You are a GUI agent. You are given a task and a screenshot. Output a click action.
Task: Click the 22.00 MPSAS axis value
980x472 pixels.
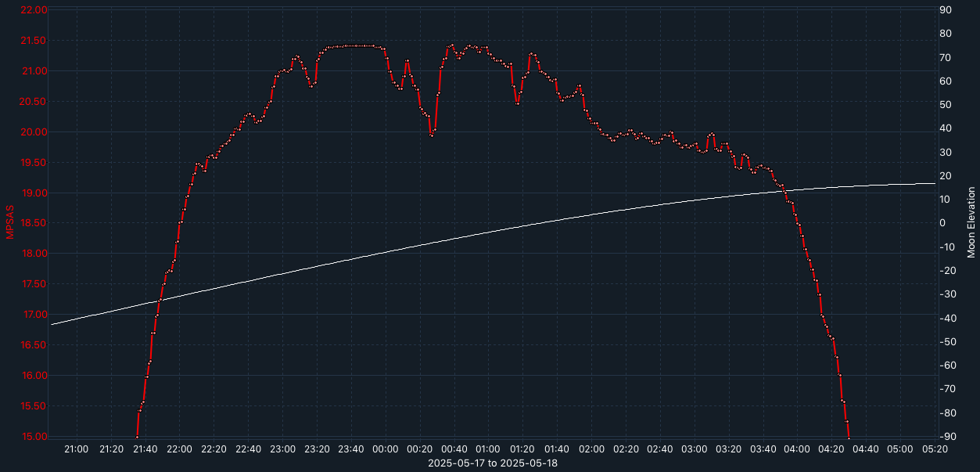34,10
